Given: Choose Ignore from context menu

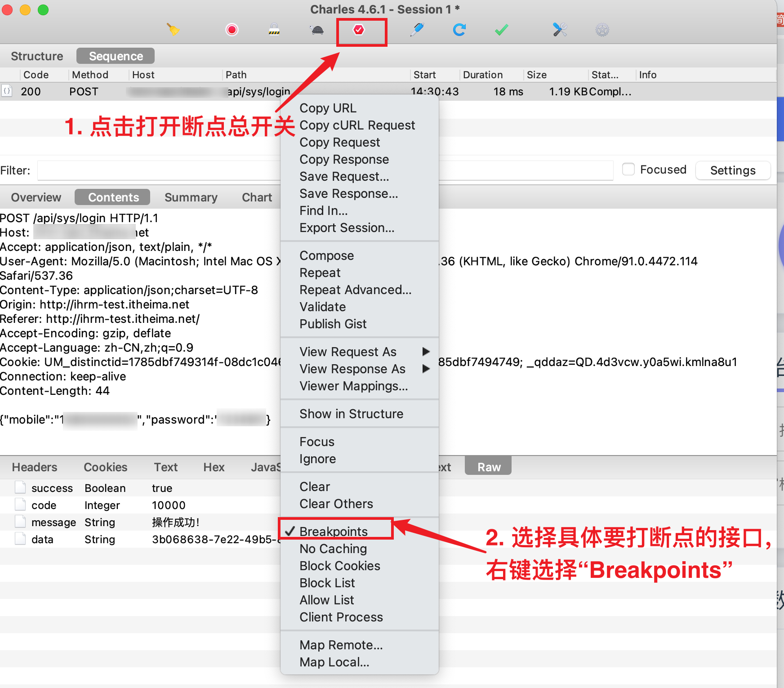Looking at the screenshot, I should (x=359, y=459).
